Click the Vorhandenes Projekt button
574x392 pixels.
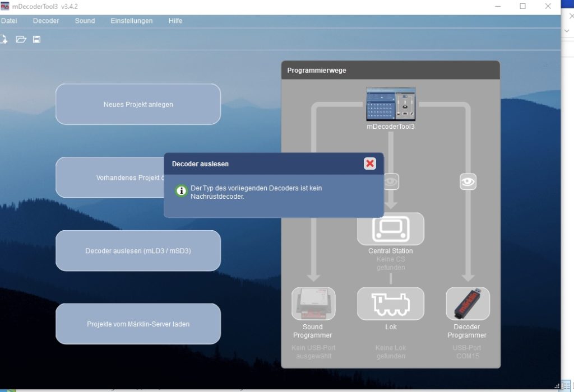tap(110, 178)
